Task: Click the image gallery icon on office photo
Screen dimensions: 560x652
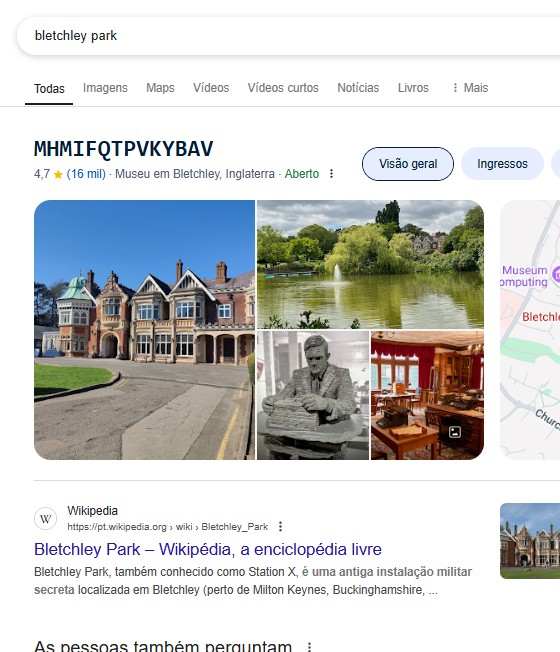Action: click(x=455, y=432)
